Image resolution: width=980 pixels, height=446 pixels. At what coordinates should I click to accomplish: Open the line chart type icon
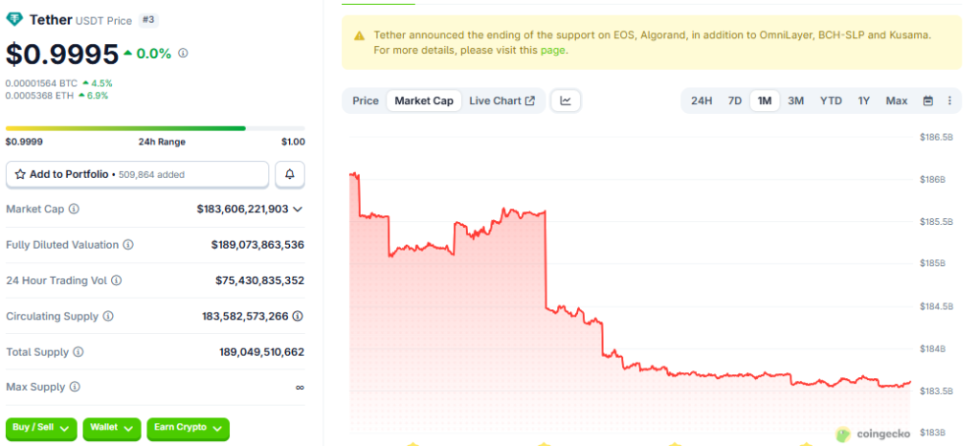click(x=566, y=100)
